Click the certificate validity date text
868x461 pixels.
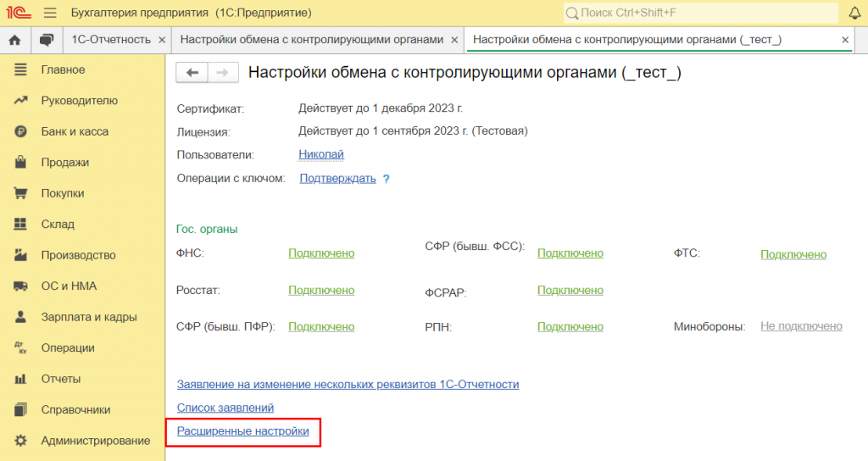(381, 108)
